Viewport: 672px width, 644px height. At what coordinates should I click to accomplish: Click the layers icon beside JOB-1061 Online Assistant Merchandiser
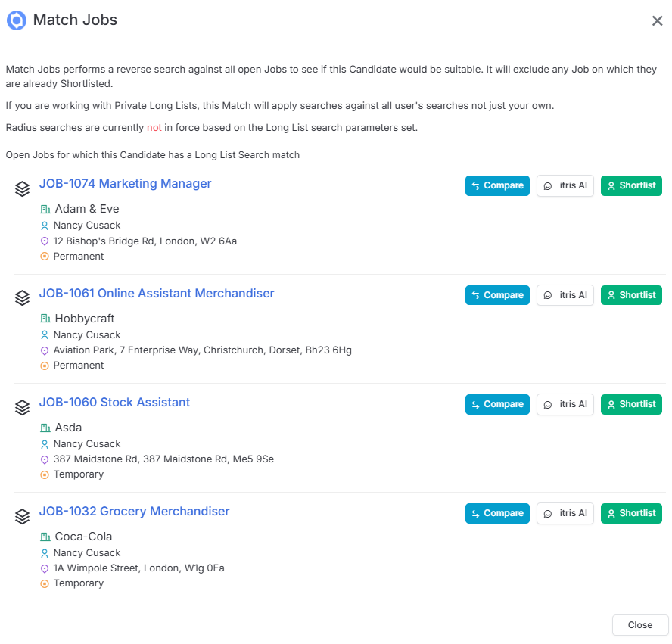point(22,298)
